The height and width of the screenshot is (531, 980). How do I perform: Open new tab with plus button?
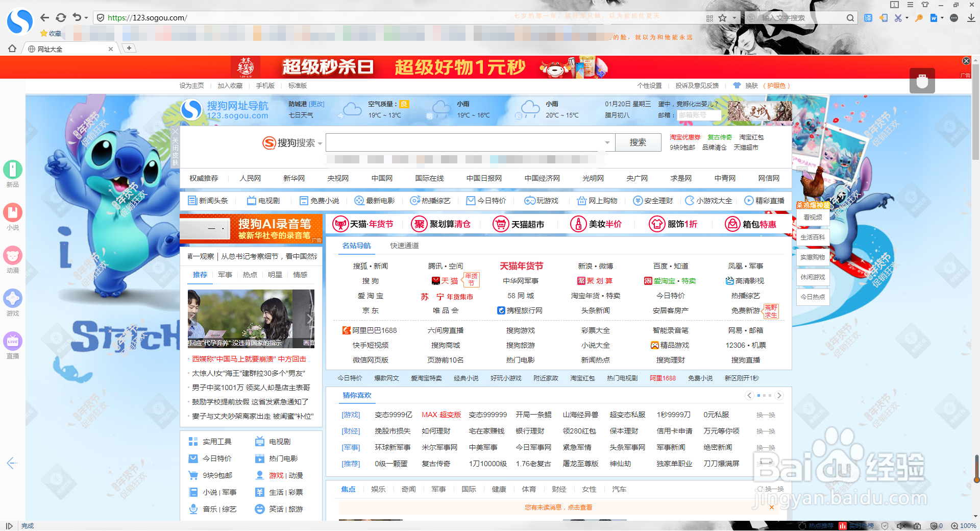point(129,48)
